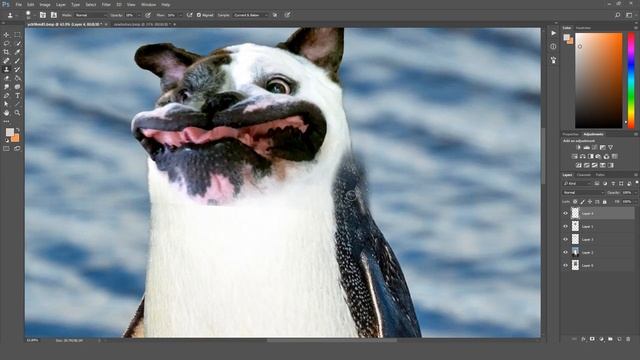Switch to the Properties tab
The image size is (640, 360).
click(571, 134)
